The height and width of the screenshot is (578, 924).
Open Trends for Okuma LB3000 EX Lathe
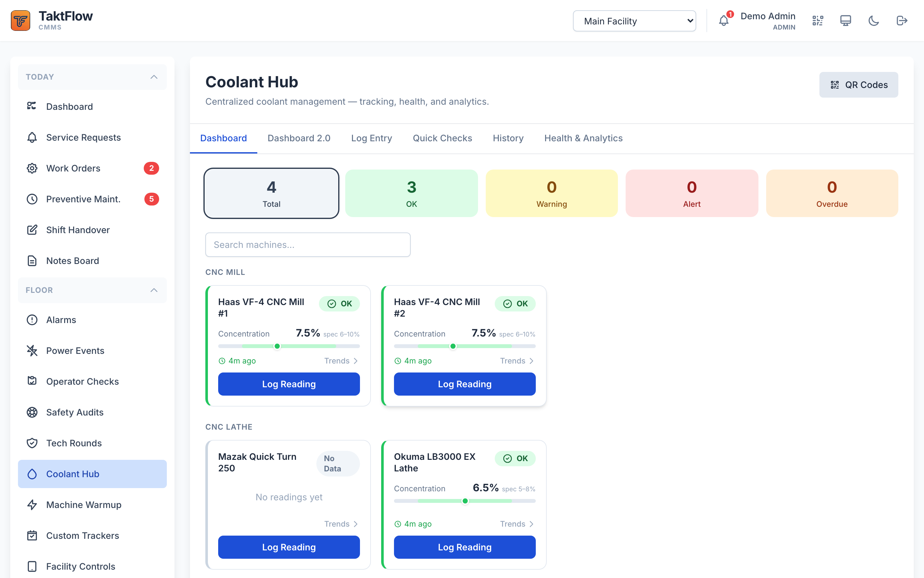517,524
